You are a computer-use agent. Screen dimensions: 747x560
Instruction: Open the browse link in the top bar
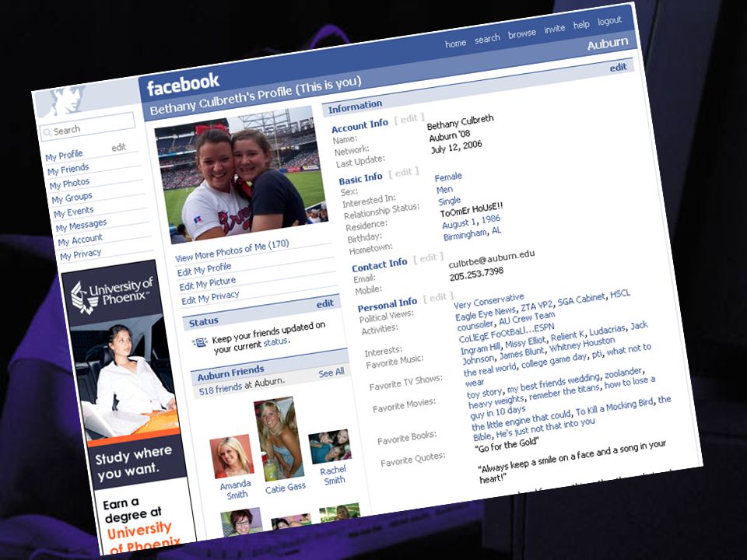[x=521, y=33]
